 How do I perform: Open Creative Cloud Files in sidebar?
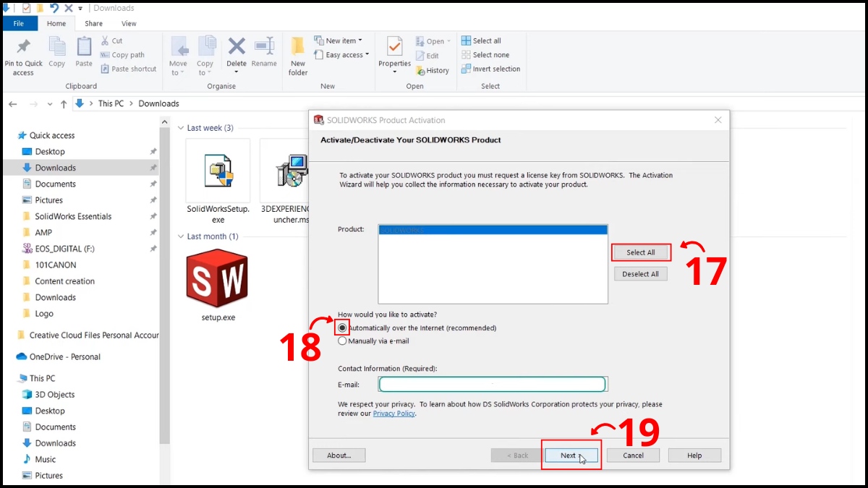[88, 335]
